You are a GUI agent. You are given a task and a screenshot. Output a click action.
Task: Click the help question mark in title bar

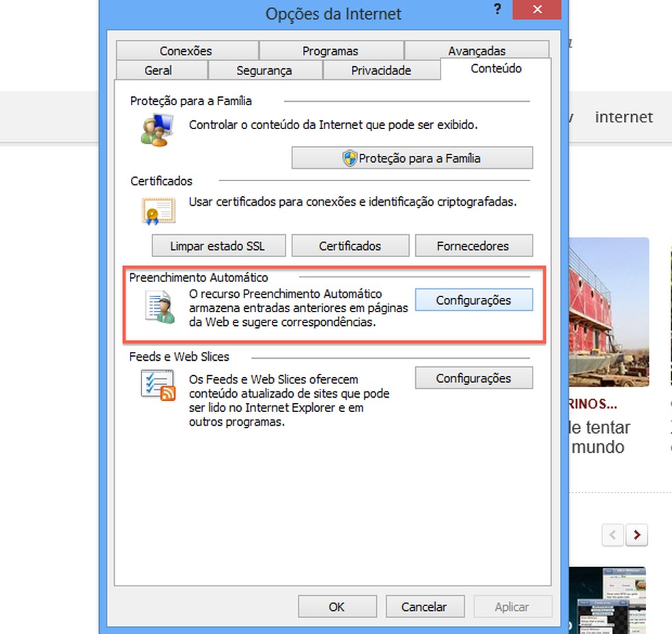tap(497, 9)
